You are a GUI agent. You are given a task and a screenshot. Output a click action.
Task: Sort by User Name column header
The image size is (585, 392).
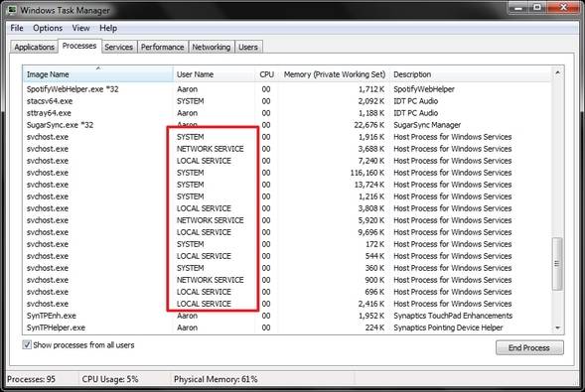pos(215,74)
